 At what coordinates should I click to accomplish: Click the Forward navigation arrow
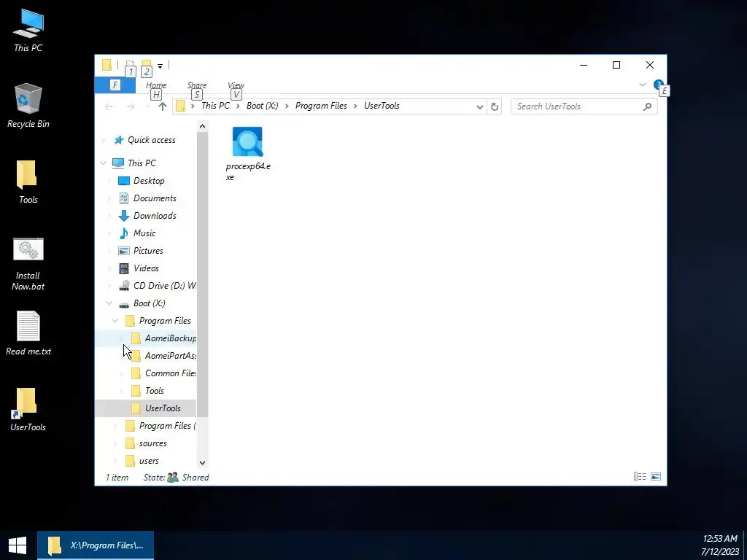(x=130, y=106)
